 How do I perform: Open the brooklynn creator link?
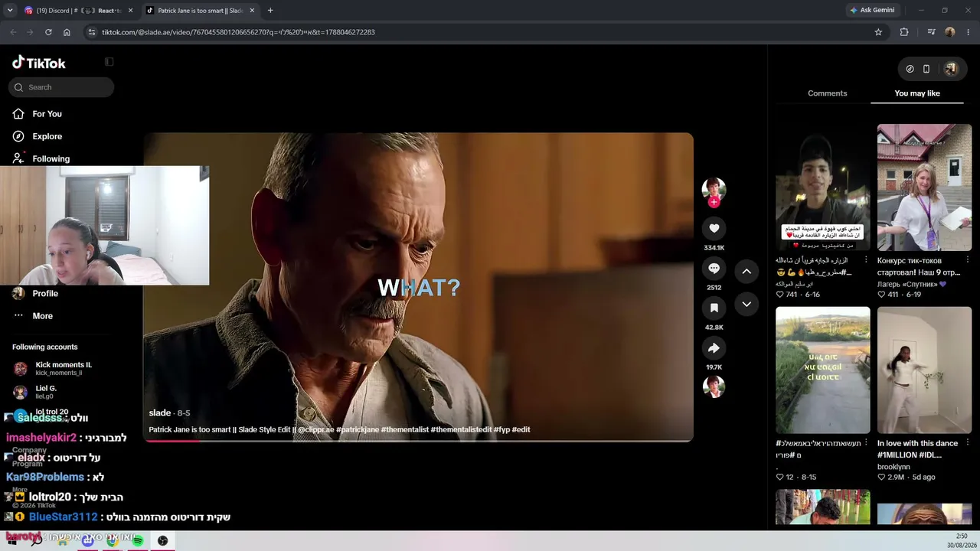pos(893,467)
